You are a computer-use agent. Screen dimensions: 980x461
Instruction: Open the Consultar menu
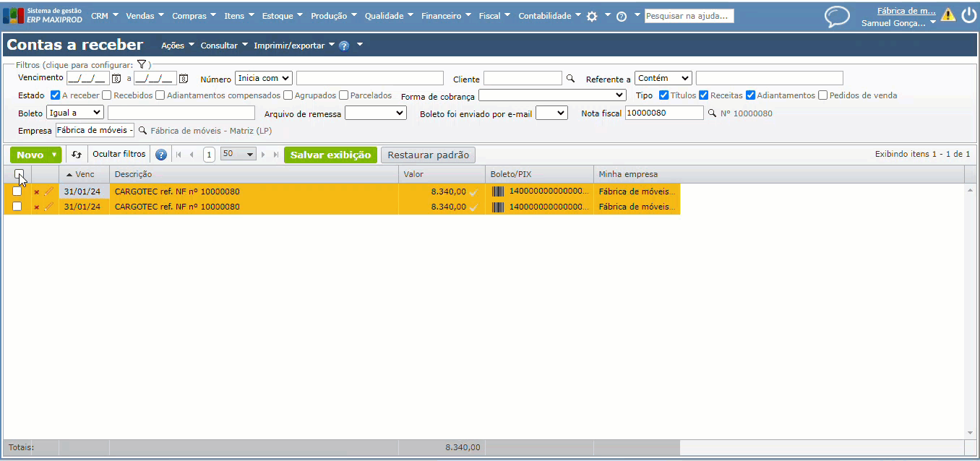coord(224,46)
